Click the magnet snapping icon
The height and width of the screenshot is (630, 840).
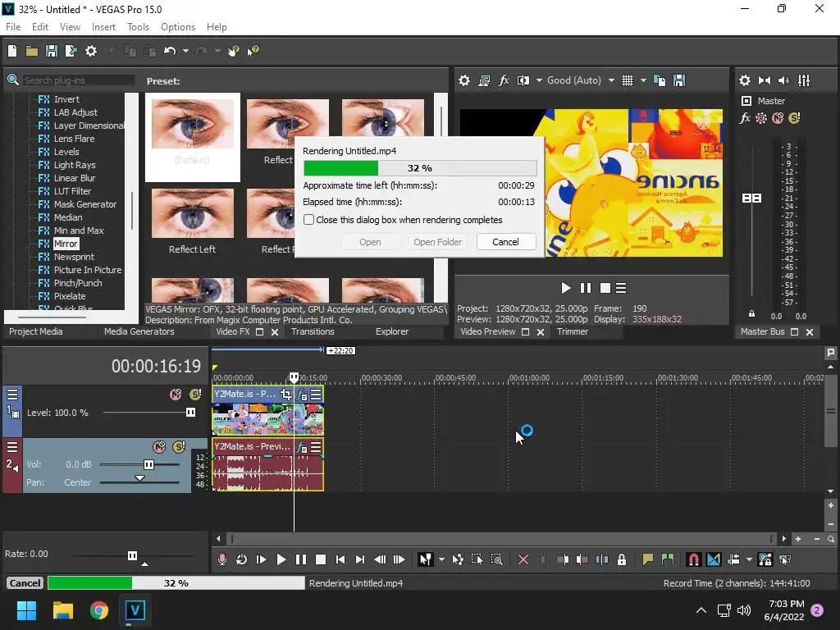[693, 559]
